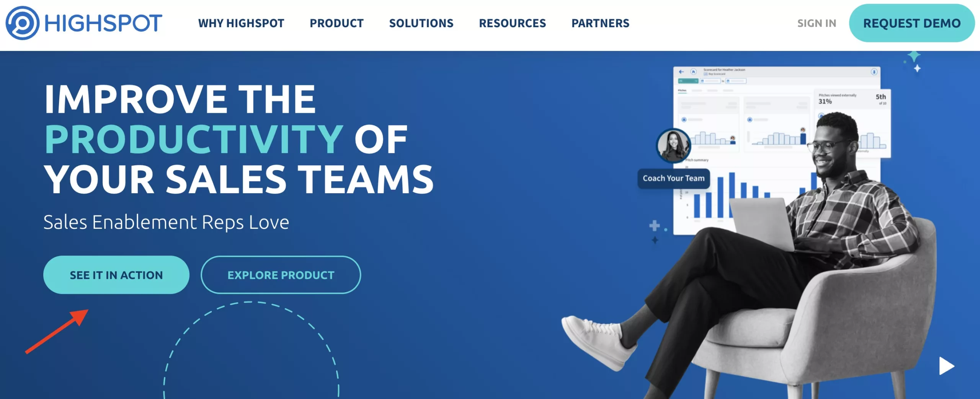980x399 pixels.
Task: Click the Request Demo button
Action: tap(912, 23)
